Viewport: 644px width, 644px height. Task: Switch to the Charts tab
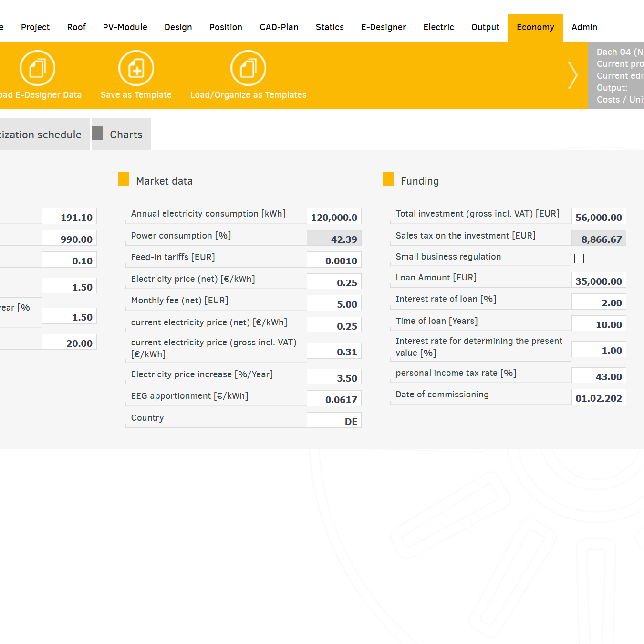point(126,135)
